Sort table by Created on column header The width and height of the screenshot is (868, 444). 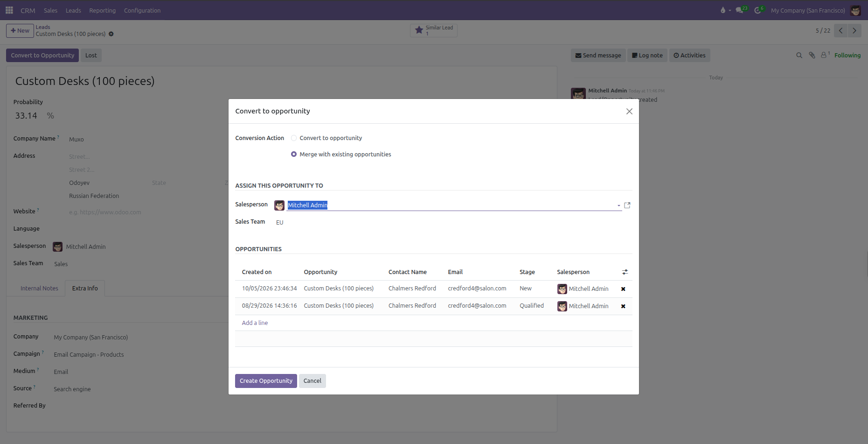point(257,272)
